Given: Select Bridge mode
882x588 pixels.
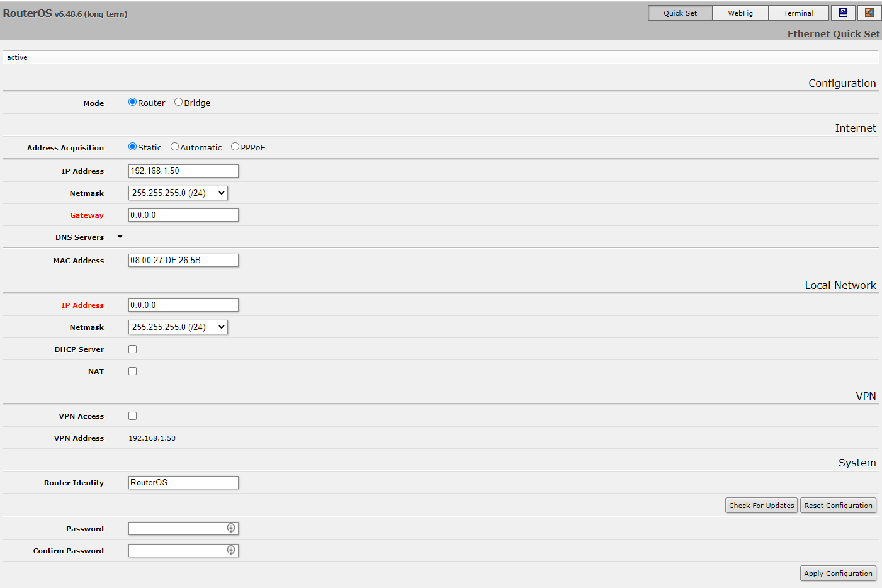Looking at the screenshot, I should 178,102.
